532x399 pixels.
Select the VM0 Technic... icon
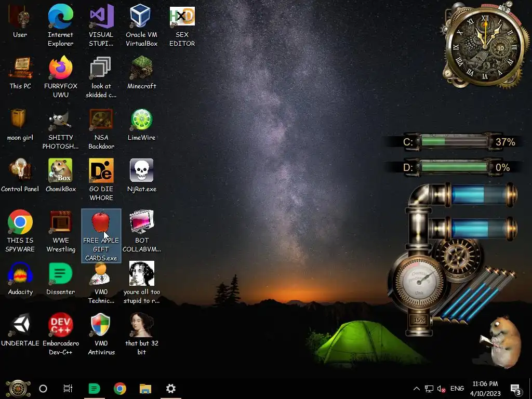point(101,283)
